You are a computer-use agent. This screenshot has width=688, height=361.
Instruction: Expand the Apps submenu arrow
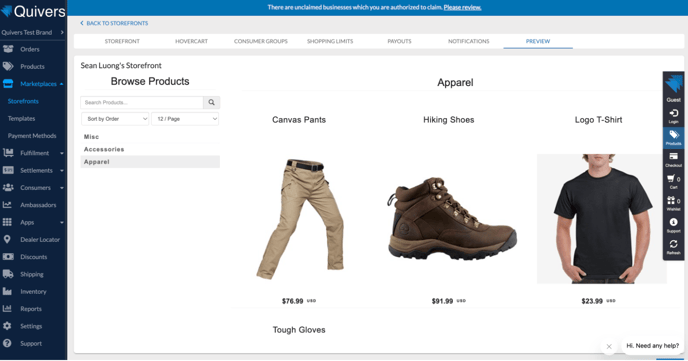point(61,222)
